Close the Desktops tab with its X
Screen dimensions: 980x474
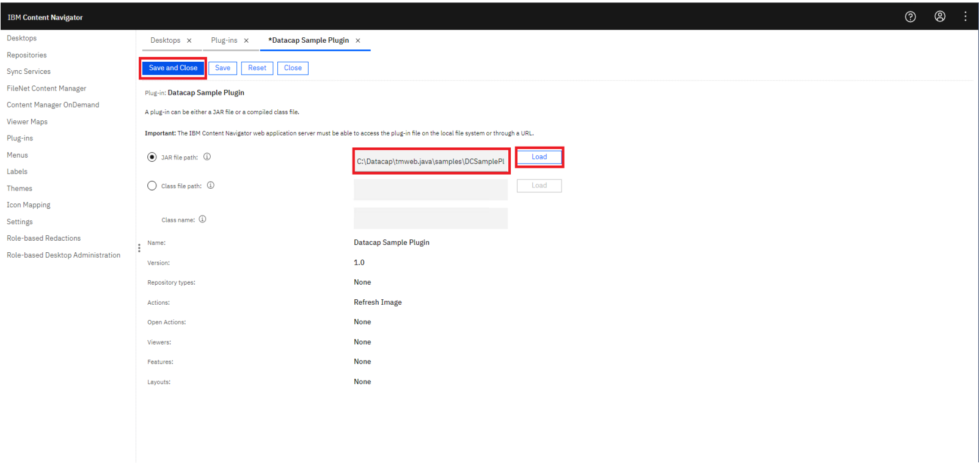(x=189, y=41)
